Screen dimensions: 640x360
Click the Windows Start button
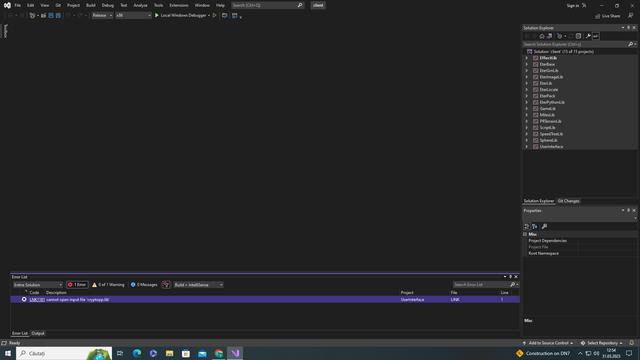click(8, 353)
